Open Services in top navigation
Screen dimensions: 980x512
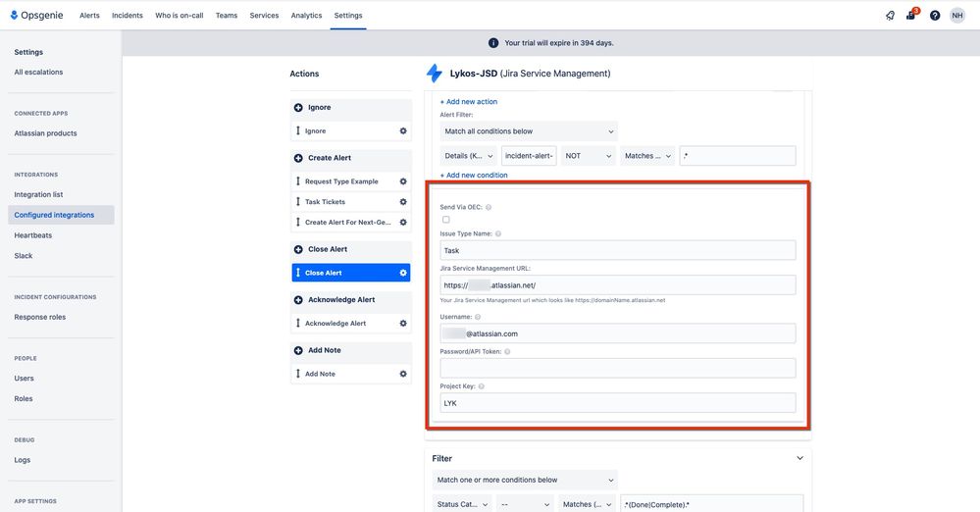pos(265,16)
